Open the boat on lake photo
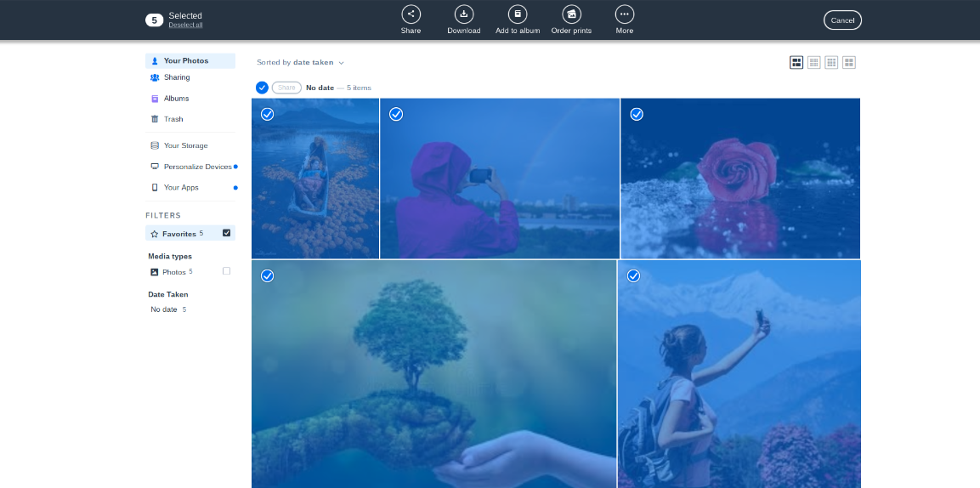 [x=315, y=178]
